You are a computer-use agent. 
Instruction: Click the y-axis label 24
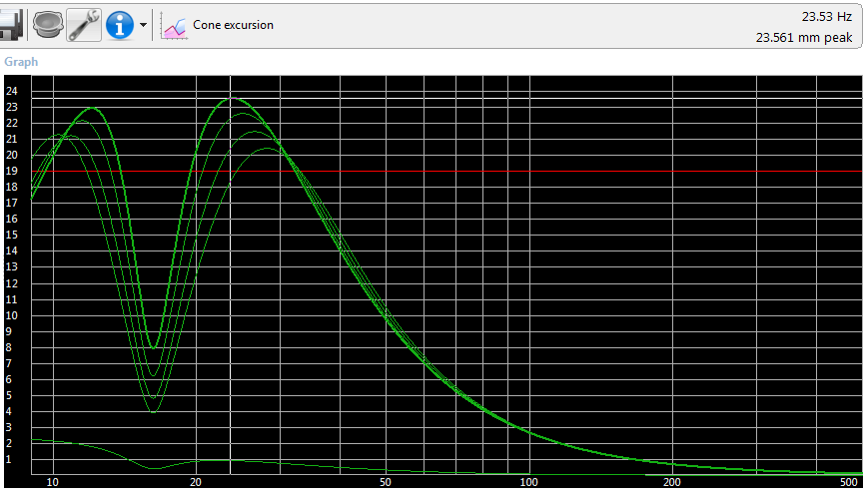coord(12,91)
